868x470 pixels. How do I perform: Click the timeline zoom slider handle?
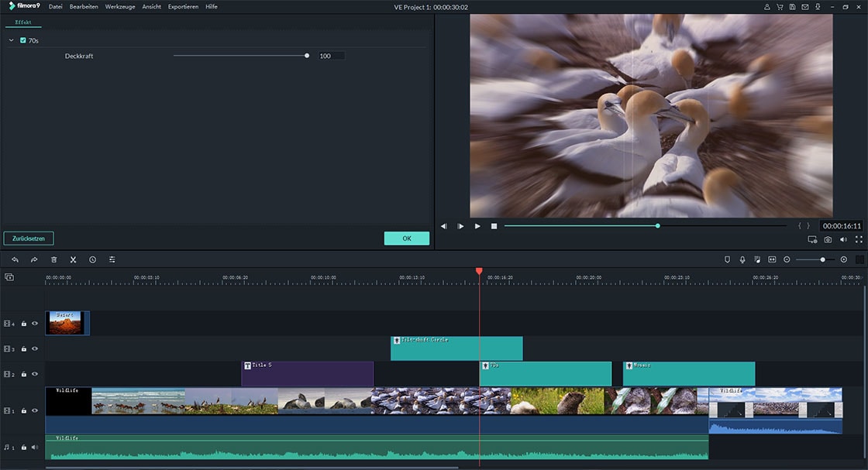click(x=822, y=259)
